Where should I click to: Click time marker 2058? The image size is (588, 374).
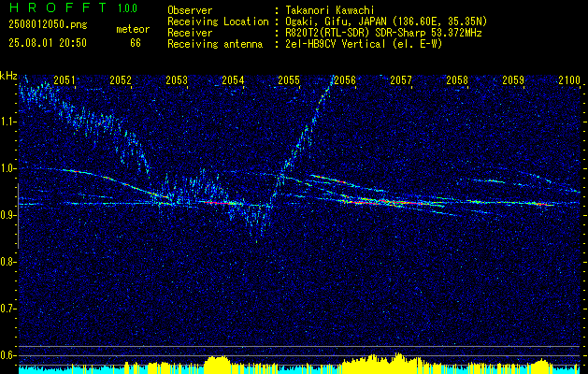(x=457, y=80)
